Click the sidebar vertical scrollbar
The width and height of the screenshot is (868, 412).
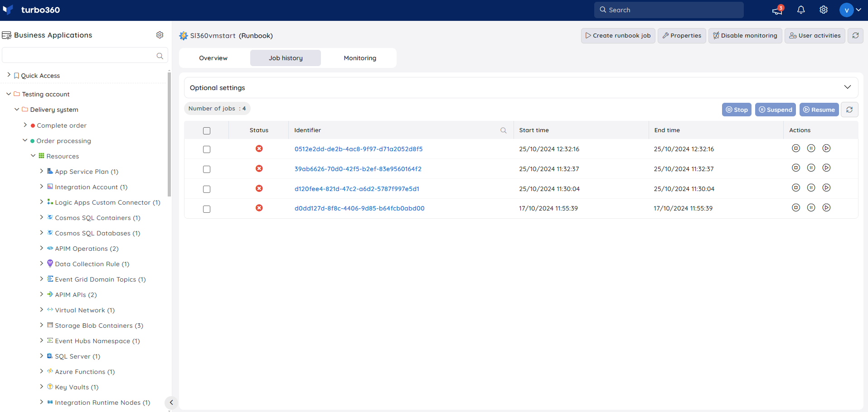pyautogui.click(x=169, y=134)
